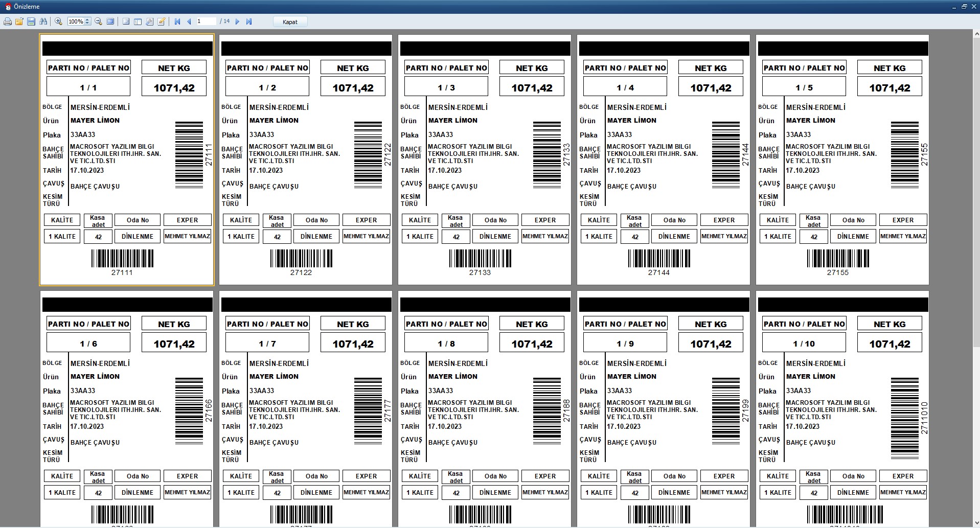Viewport: 980px width, 528px height.
Task: Click the page number input field
Action: [206, 21]
